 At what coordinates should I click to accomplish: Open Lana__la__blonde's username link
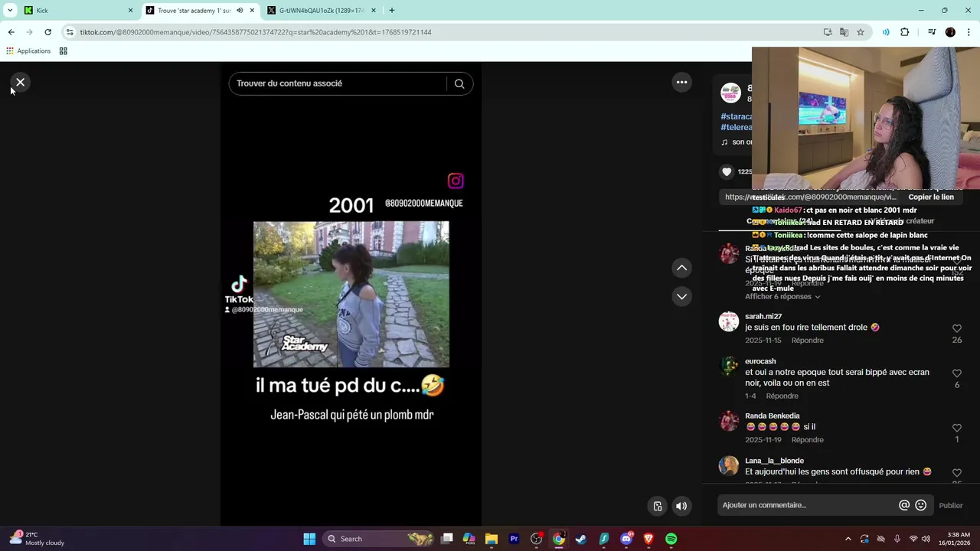point(774,461)
